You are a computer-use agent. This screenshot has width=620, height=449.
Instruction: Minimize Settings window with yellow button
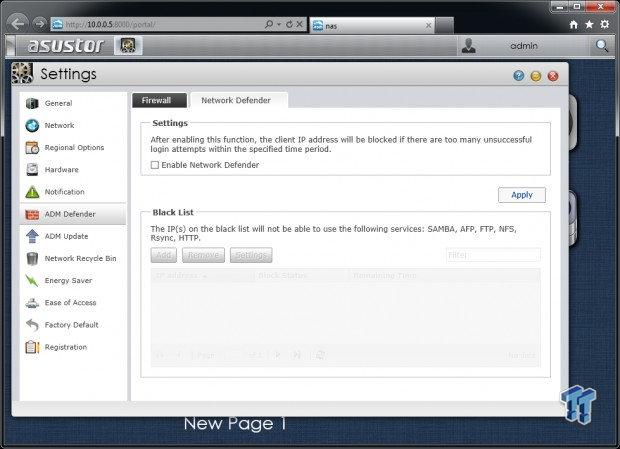[x=536, y=76]
